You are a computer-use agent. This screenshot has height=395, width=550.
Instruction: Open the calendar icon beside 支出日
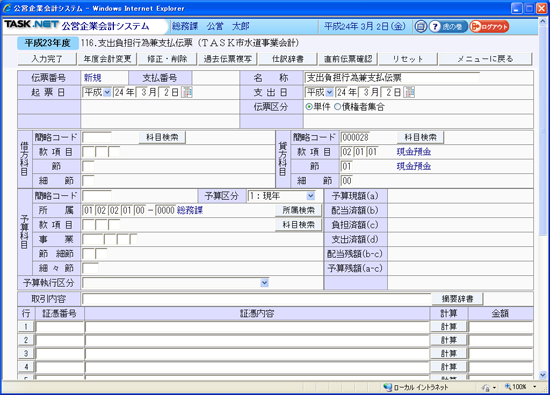click(x=409, y=92)
